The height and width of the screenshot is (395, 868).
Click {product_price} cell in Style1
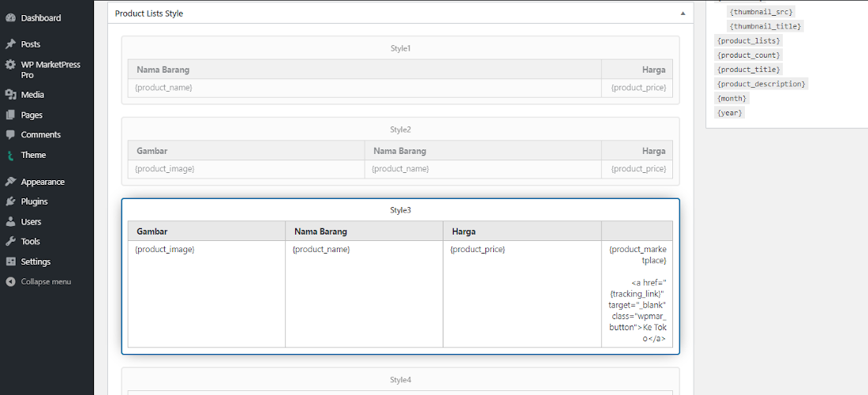coord(638,88)
